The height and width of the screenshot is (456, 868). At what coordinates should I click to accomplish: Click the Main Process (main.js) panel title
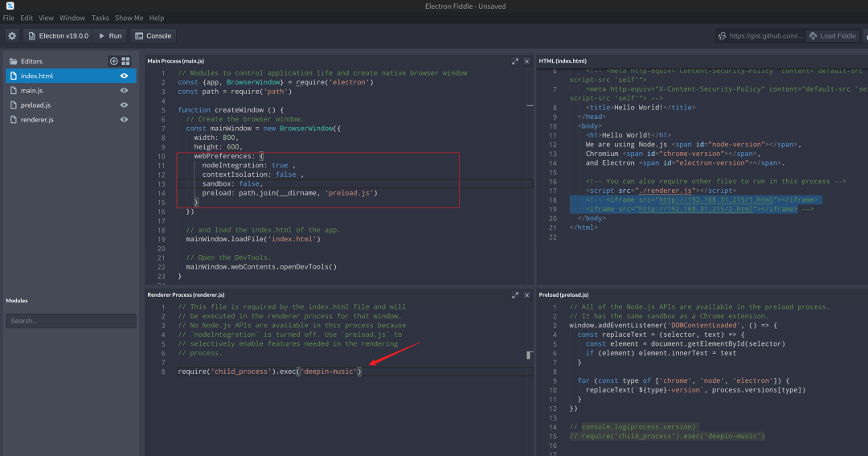coord(175,61)
